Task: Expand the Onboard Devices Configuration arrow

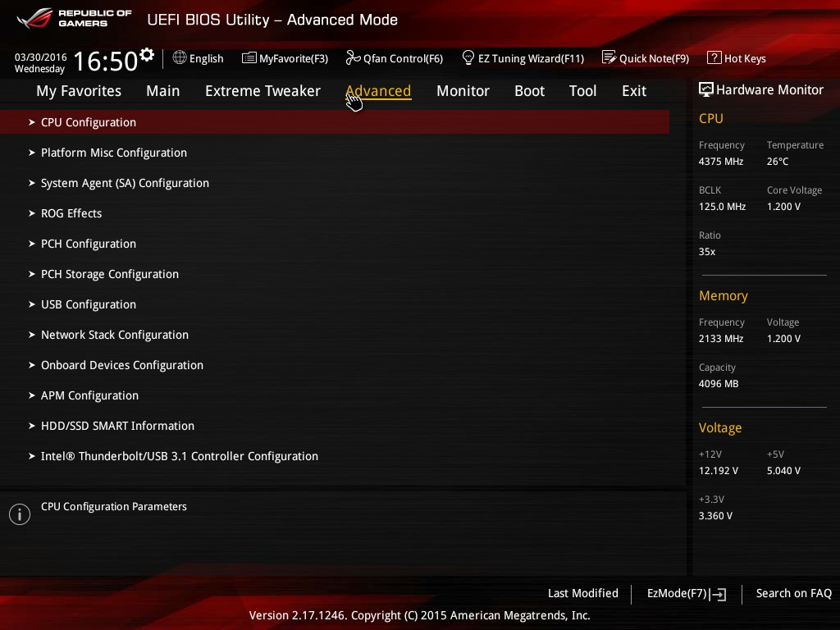Action: [32, 365]
